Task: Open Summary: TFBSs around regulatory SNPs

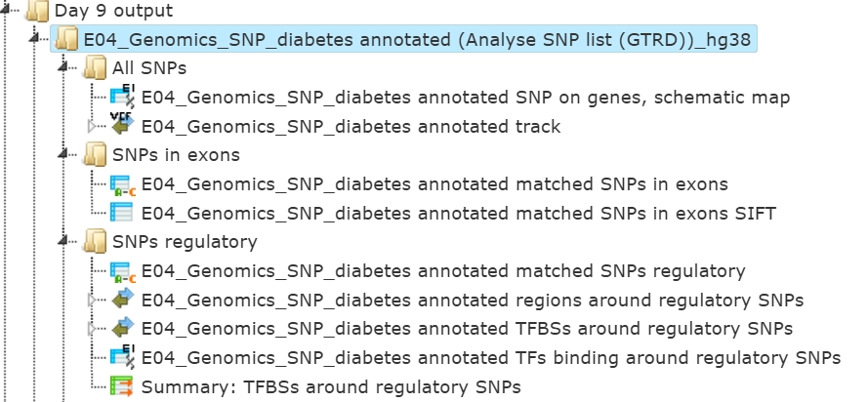Action: pos(331,386)
